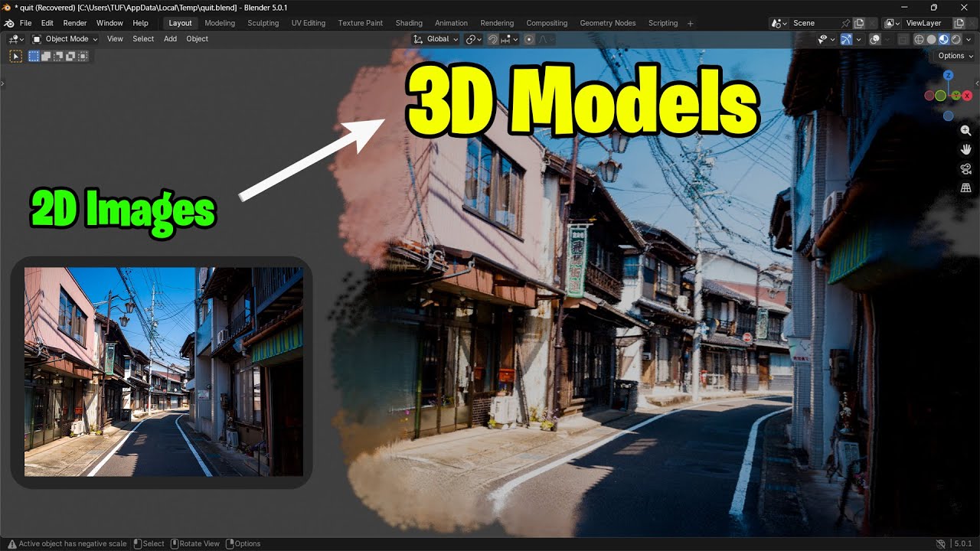Toggle snapping magnet icon
The image size is (980, 551).
(x=493, y=39)
